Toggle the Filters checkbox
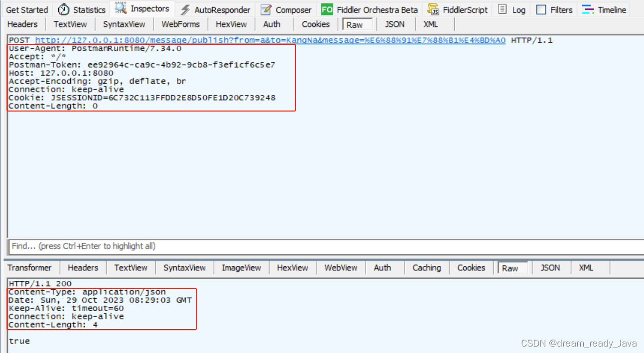The image size is (644, 353). [x=541, y=9]
